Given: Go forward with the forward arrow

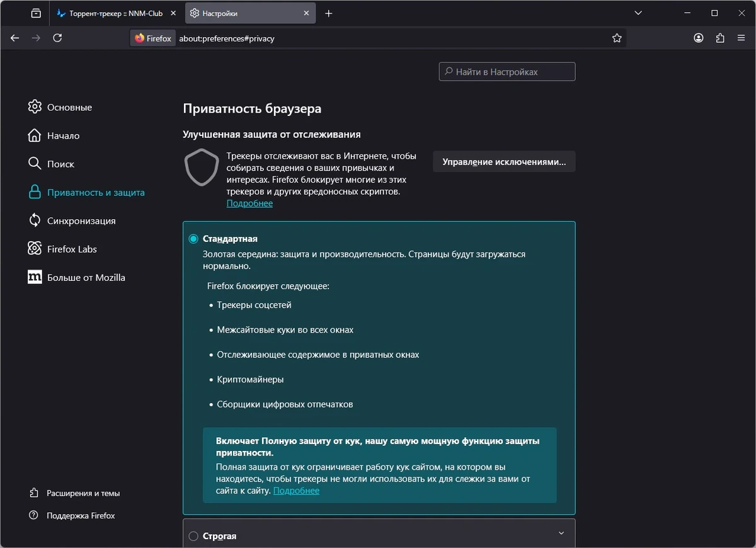Looking at the screenshot, I should 36,38.
